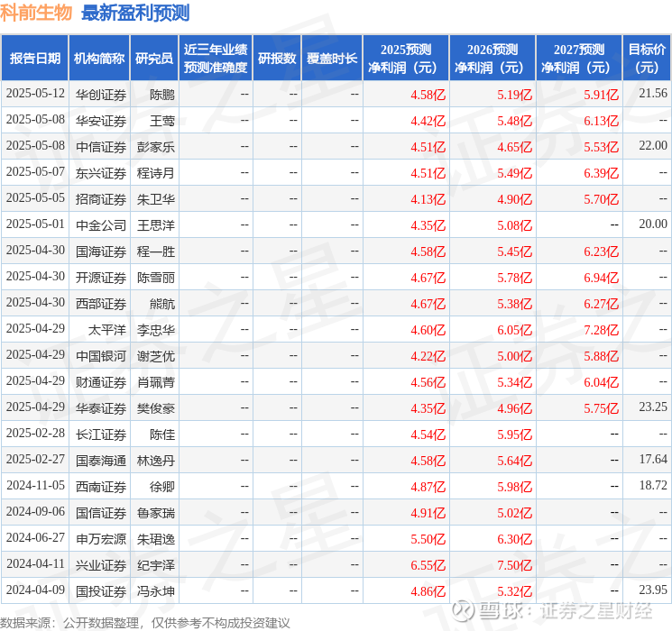Click the 东兴证券 institution cell

101,173
